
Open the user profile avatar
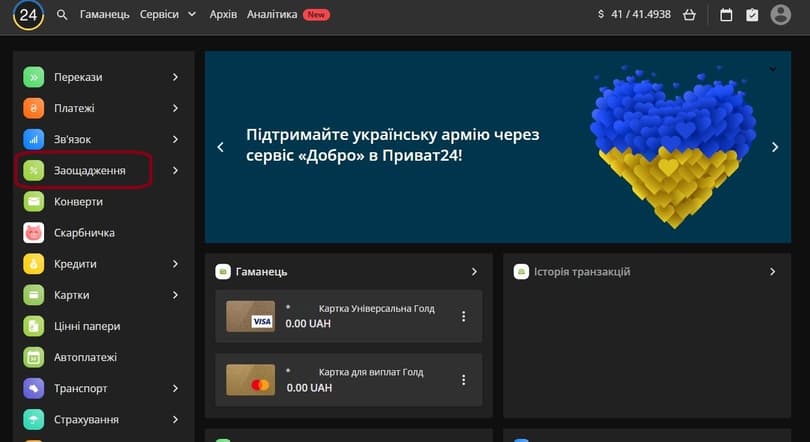pos(781,14)
